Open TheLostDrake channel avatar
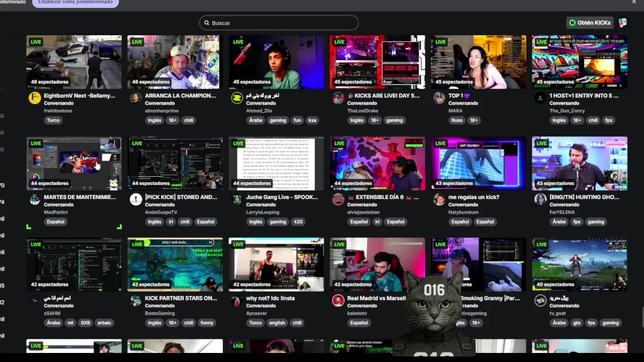The image size is (644, 362). tap(338, 98)
